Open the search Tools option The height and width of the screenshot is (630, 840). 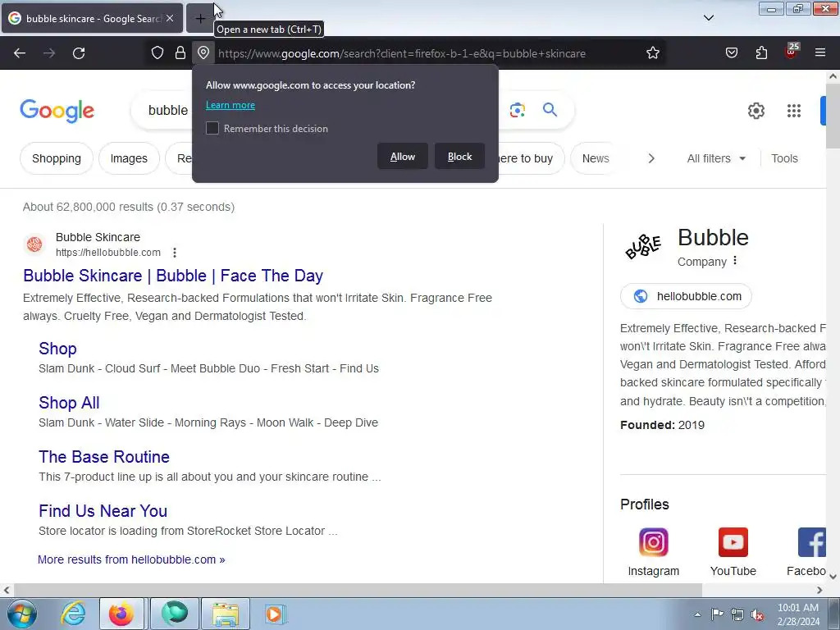pos(784,158)
